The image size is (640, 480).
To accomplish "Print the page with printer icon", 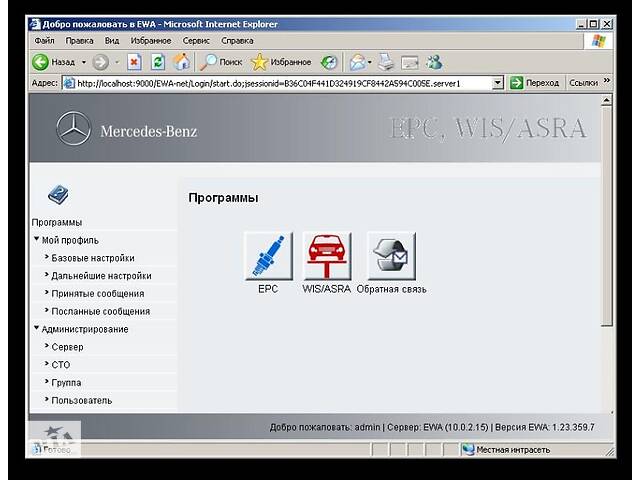I will tap(386, 62).
